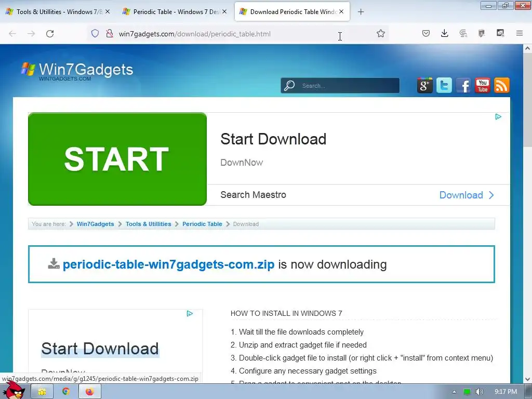Viewport: 532px width, 399px height.
Task: Go to Periodic Table breadcrumb link
Action: 202,224
